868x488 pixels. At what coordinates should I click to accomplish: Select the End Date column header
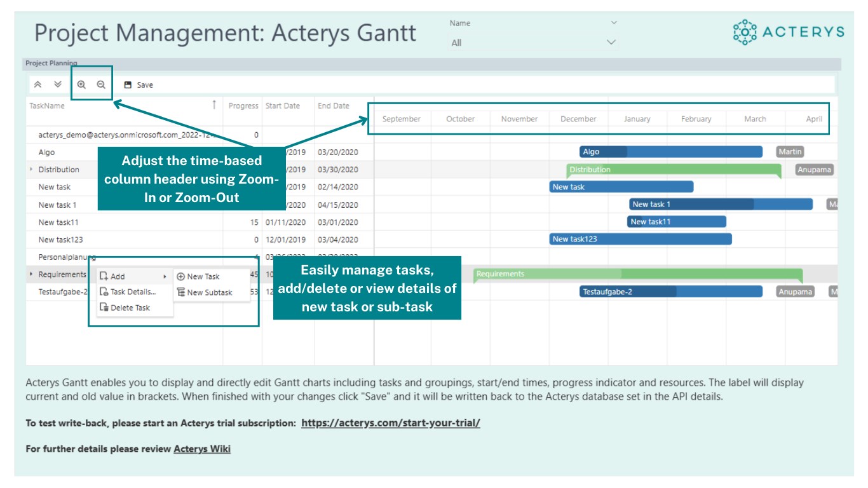click(334, 105)
